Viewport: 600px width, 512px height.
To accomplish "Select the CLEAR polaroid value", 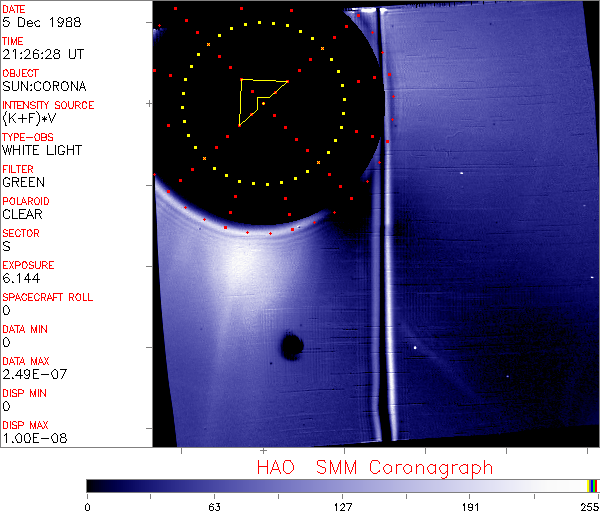I will (24, 215).
